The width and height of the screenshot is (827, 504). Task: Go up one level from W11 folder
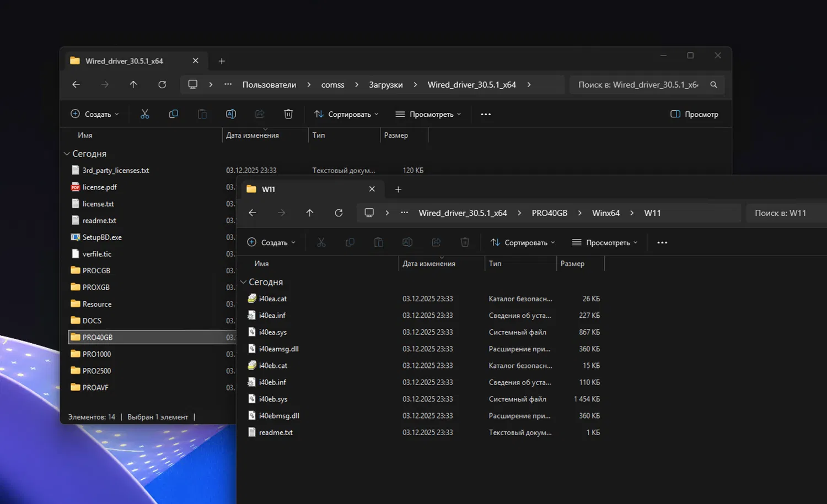(310, 213)
